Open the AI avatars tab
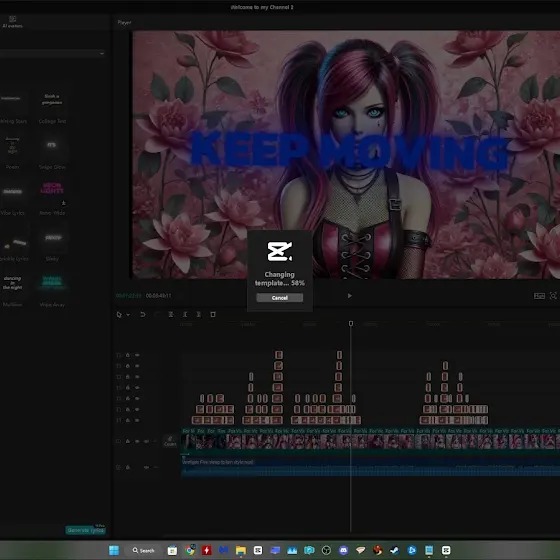The image size is (560, 560). 12,22
